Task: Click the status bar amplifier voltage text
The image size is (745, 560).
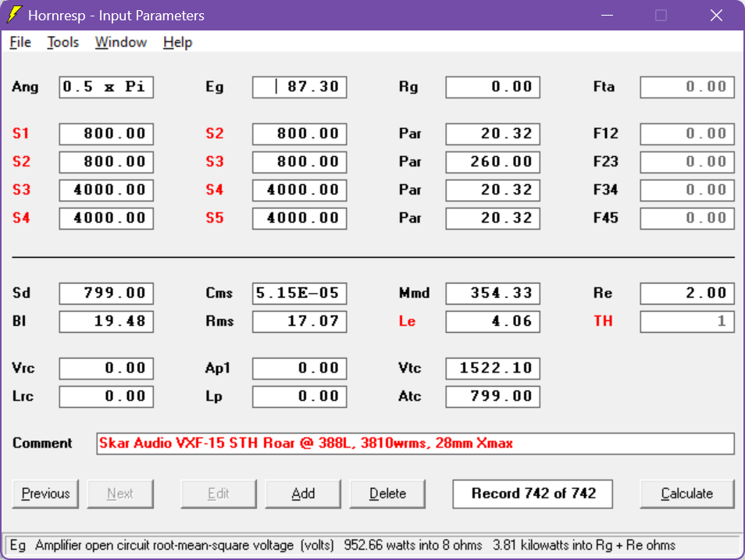Action: tap(342, 545)
